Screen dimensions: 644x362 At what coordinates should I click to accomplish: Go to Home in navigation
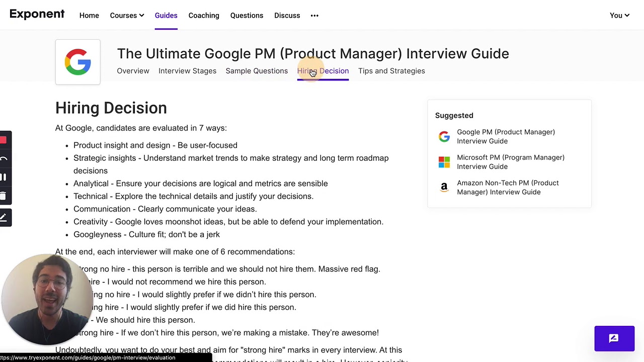coord(89,16)
